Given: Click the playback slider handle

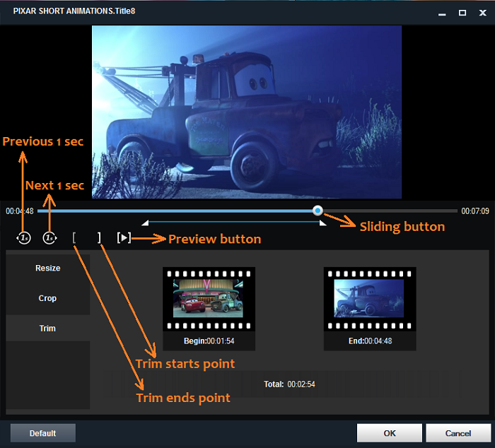Looking at the screenshot, I should [318, 211].
